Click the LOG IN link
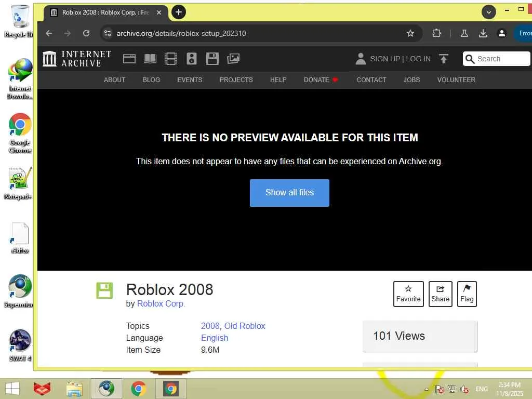This screenshot has width=532, height=399. [418, 59]
